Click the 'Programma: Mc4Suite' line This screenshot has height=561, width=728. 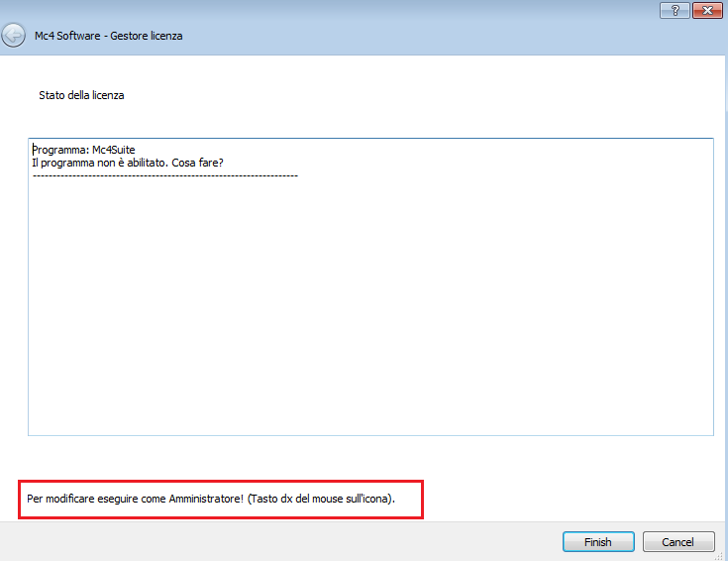(76, 150)
